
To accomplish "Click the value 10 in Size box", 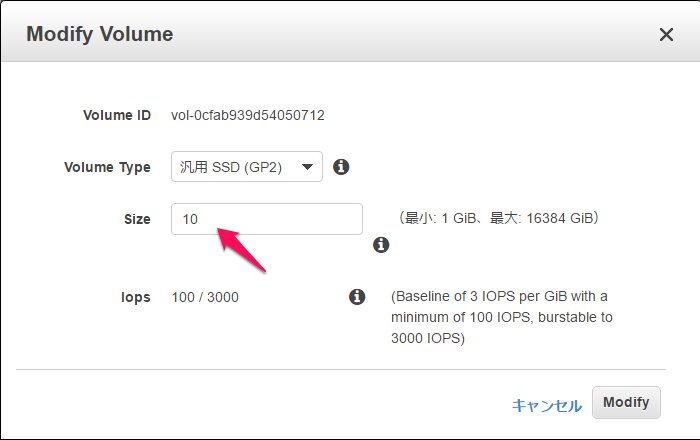I will (190, 219).
